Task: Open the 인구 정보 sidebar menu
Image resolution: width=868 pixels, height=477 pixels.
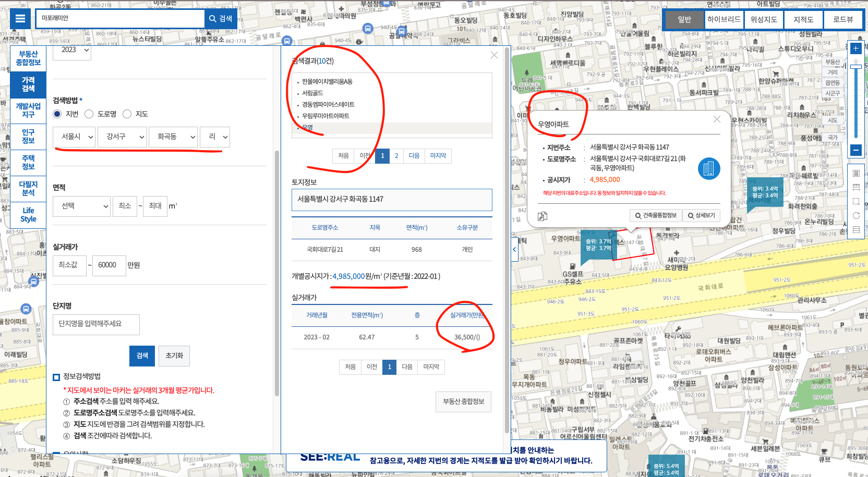Action: 28,137
